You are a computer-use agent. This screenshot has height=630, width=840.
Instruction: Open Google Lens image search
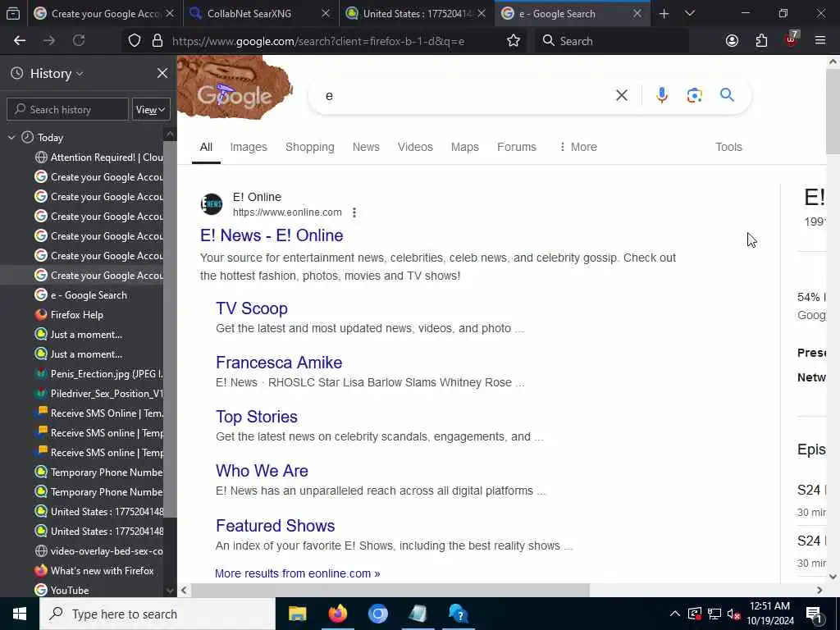coord(694,95)
